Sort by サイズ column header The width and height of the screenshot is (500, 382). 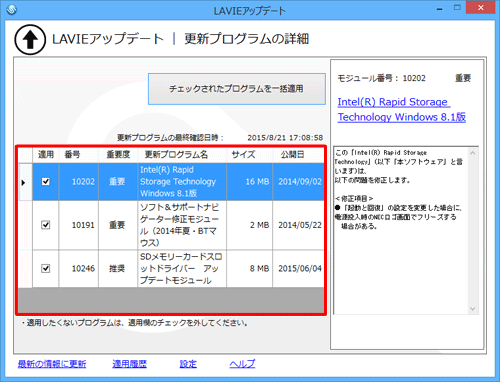[x=250, y=155]
